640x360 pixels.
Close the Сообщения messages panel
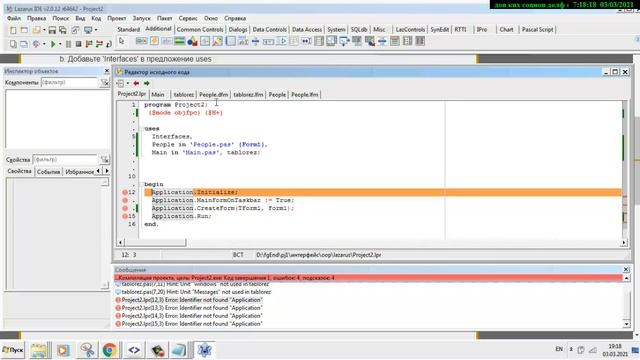pyautogui.click(x=626, y=269)
